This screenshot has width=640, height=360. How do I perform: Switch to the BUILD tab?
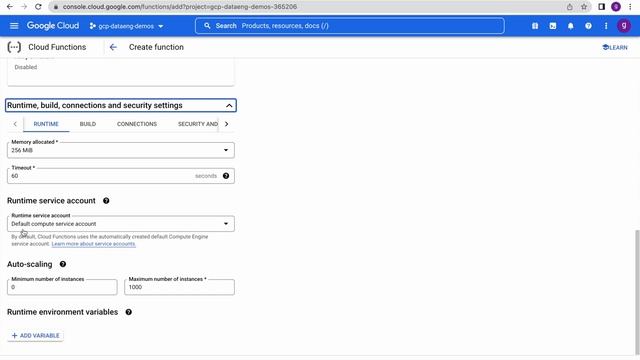click(x=88, y=124)
